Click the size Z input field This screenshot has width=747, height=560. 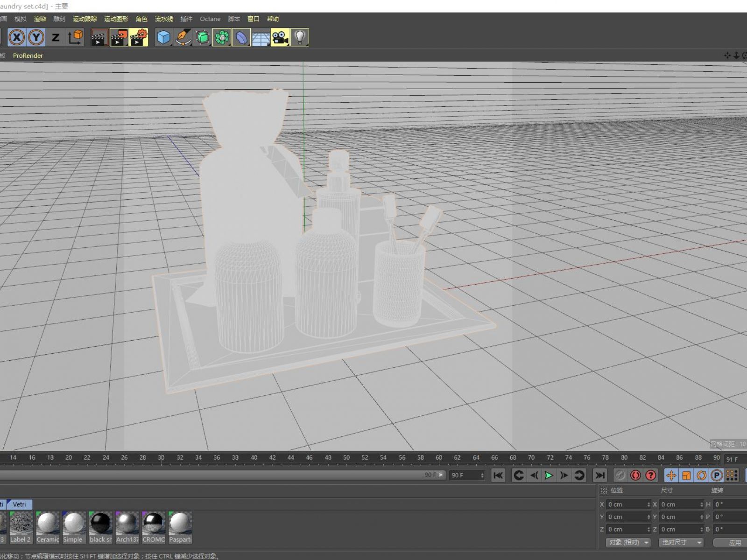click(682, 529)
